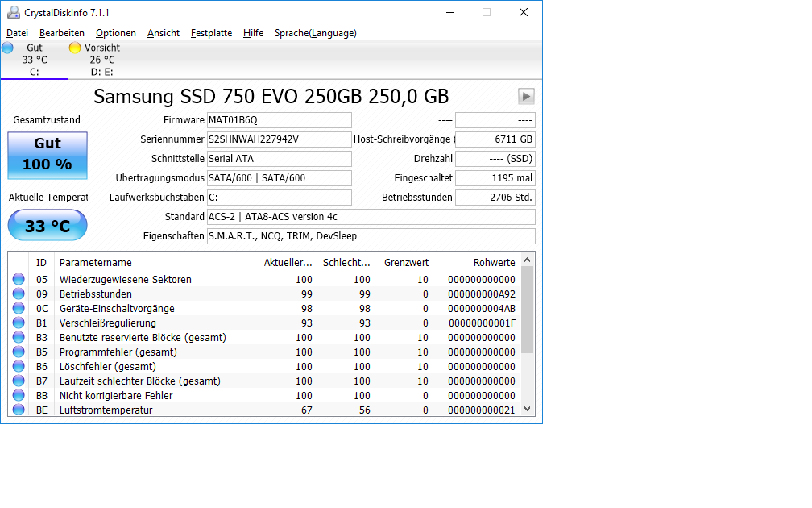Click the Drehzahl value ---- (SSD)
Image resolution: width=812 pixels, height=508 pixels.
[x=495, y=159]
